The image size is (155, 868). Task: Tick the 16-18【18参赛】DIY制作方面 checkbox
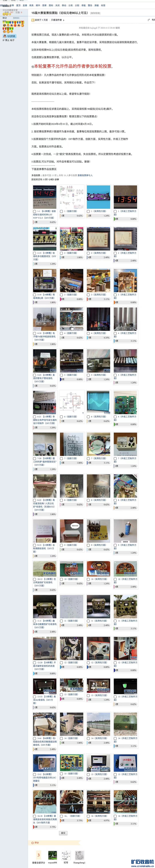[x=34, y=816]
